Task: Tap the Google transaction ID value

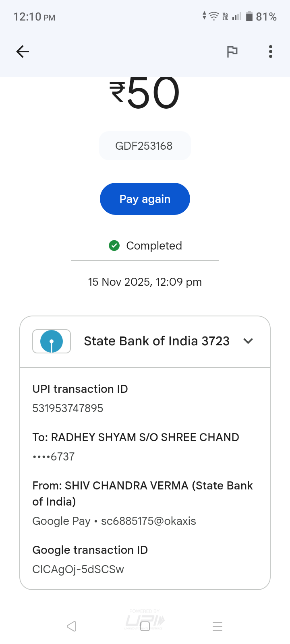Action: pos(78,570)
